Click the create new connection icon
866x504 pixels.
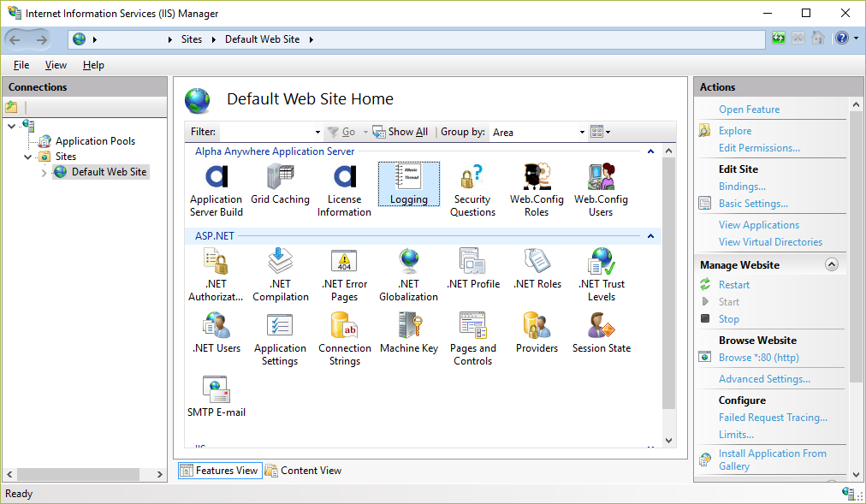click(x=11, y=107)
